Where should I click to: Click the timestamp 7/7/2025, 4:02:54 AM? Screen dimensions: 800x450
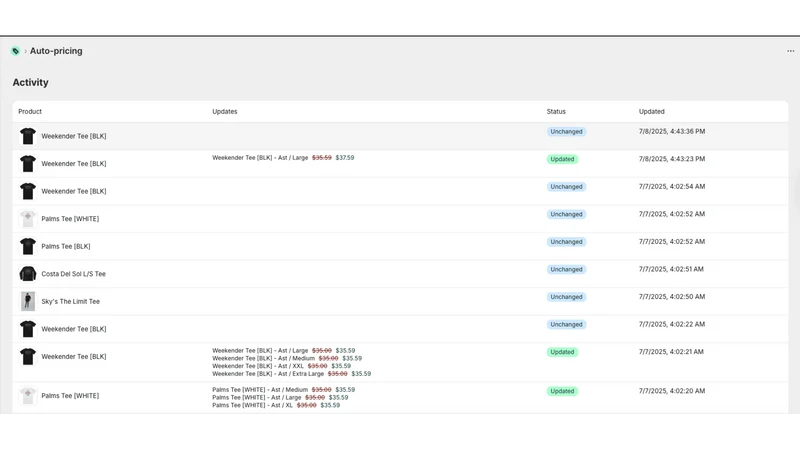[x=672, y=187]
